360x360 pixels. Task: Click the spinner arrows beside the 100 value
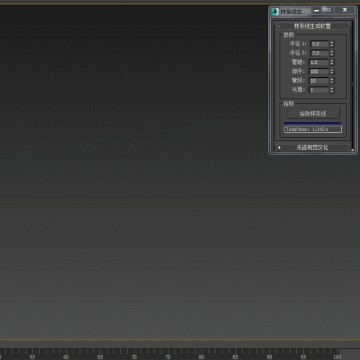pyautogui.click(x=332, y=71)
